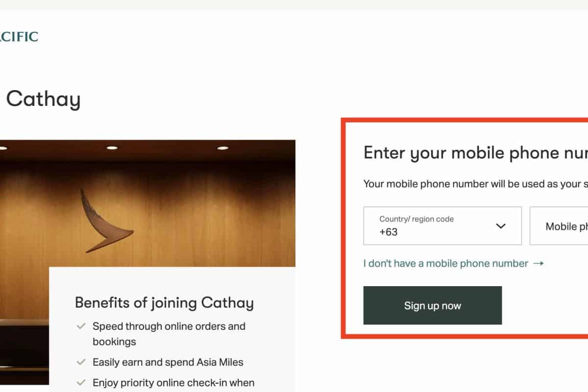Click checkmark beside "Enjoy priority online check-in"

(x=81, y=383)
